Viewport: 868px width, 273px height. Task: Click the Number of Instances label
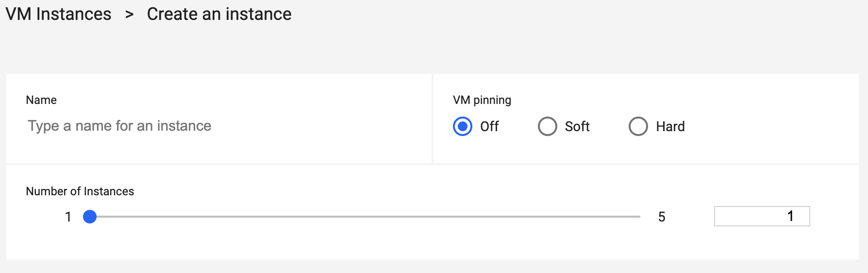coord(80,191)
